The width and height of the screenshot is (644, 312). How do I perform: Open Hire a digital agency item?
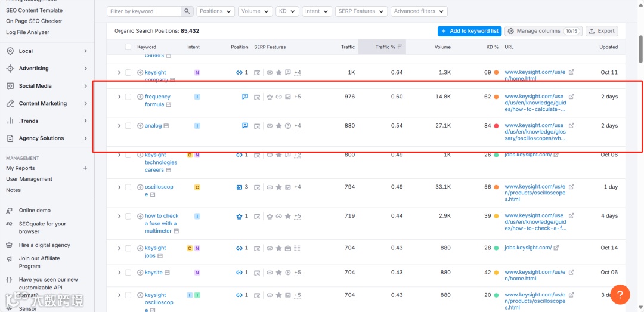pos(44,245)
